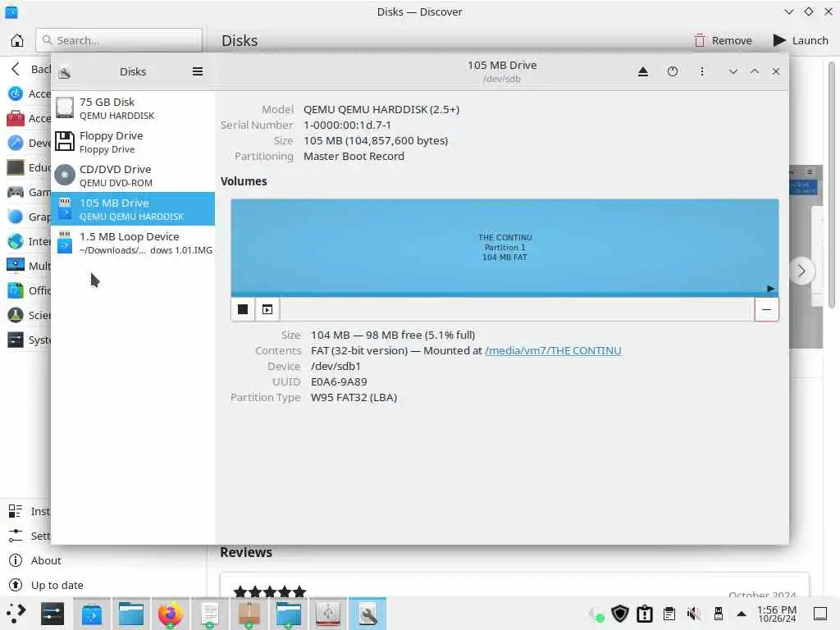Open Multimedia category icon in Discover
The height and width of the screenshot is (630, 840).
pyautogui.click(x=16, y=267)
